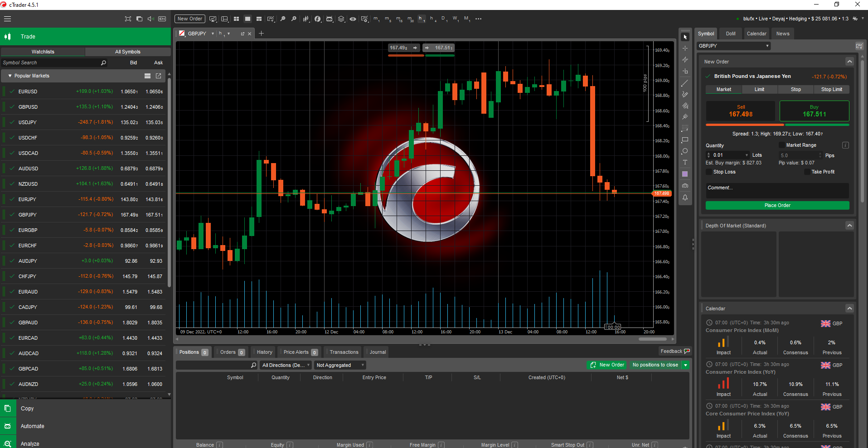This screenshot has height=448, width=868.
Task: Open the DoM tab
Action: 731,34
